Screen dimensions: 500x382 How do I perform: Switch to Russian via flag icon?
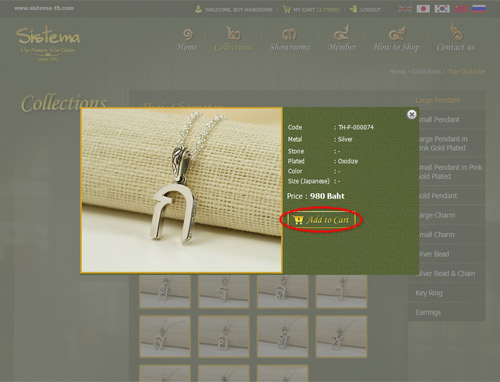tap(479, 9)
